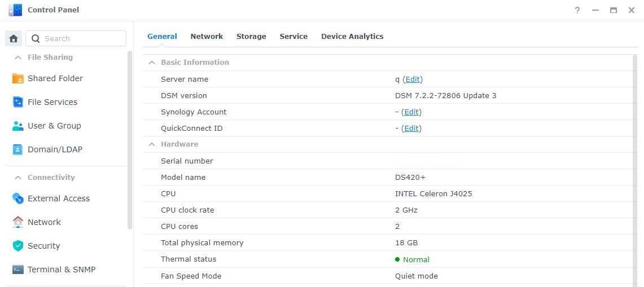Click the Total physical memory label
Viewport: 644px width, 287px height.
tap(202, 243)
